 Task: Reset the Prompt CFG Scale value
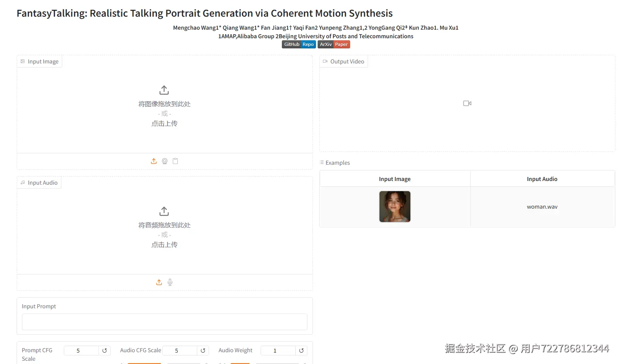tap(105, 351)
